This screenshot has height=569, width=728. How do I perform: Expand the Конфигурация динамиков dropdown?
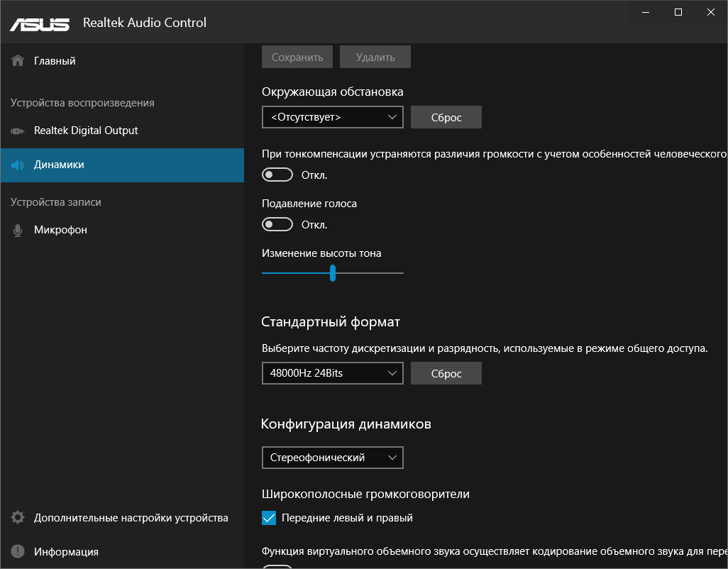click(332, 458)
